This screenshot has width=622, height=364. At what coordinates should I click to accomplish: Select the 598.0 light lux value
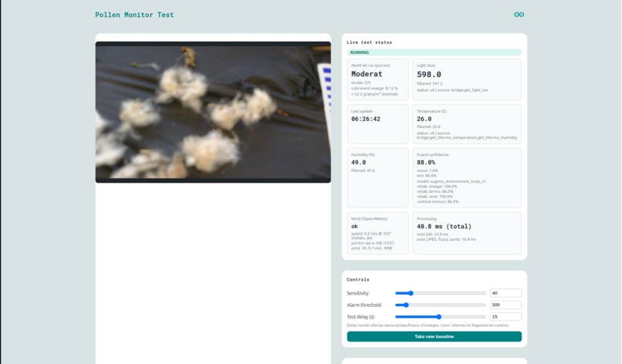[429, 74]
